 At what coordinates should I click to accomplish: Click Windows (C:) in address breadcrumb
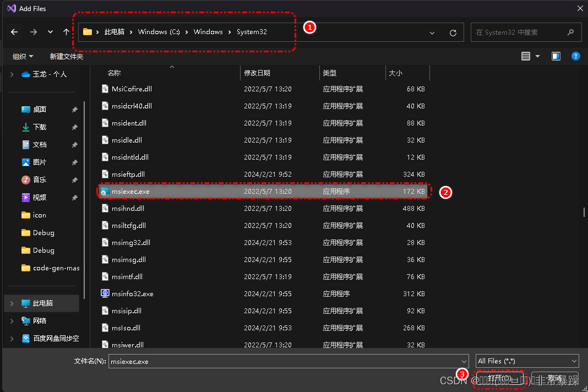click(159, 32)
